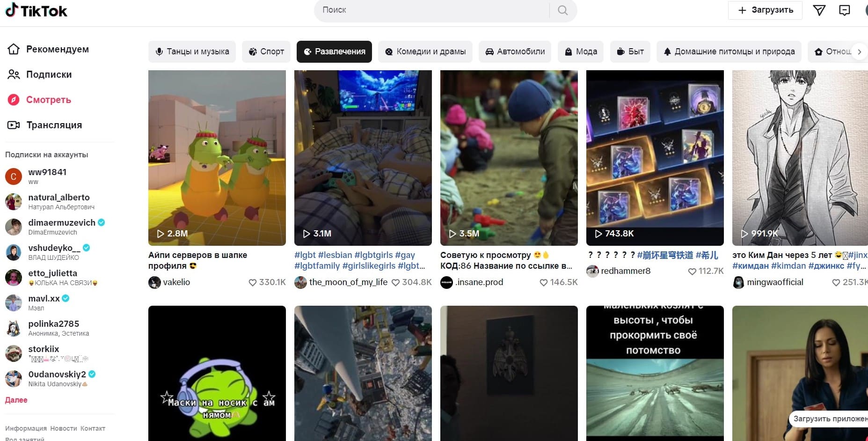Open the green crocodiles video thumbnail
868x441 pixels.
[217, 158]
